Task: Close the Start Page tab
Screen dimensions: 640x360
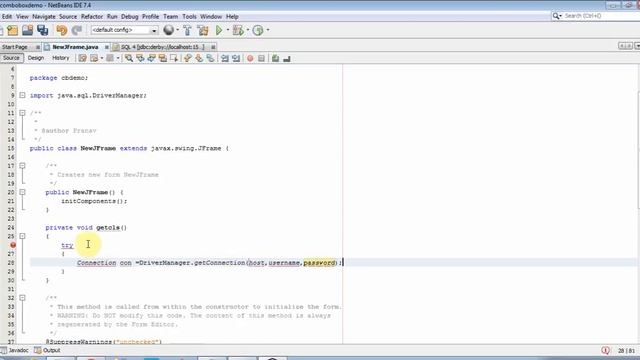Action: [38, 47]
